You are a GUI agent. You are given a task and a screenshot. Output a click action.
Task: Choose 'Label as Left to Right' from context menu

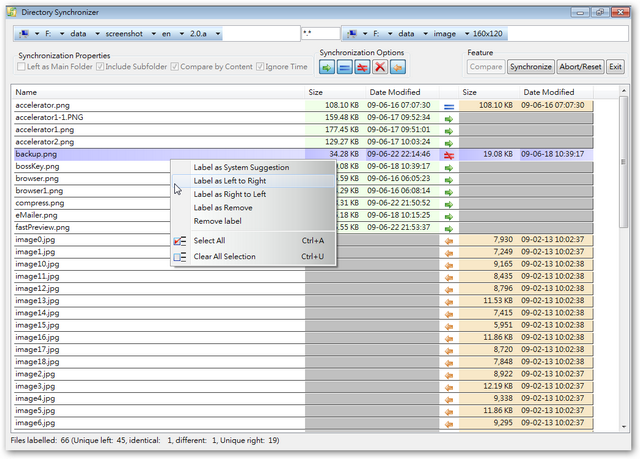coord(229,181)
